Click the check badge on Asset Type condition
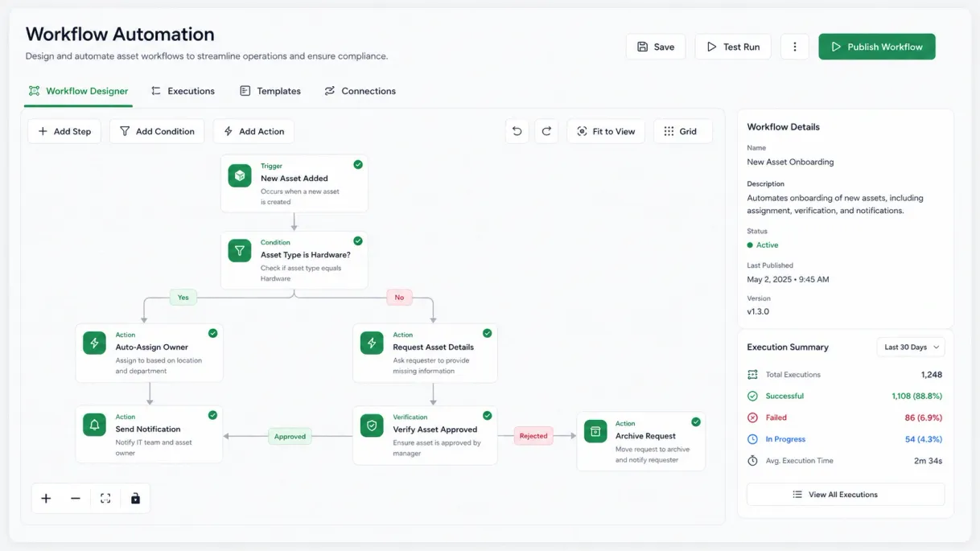 point(358,241)
